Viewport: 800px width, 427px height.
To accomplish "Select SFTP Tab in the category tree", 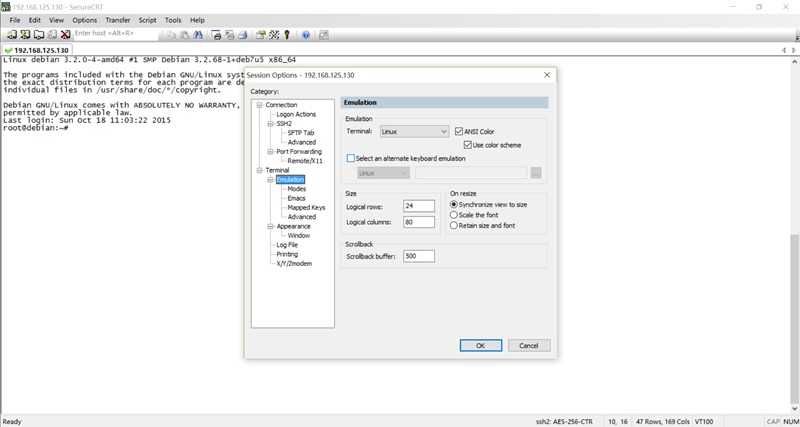I will tap(301, 133).
